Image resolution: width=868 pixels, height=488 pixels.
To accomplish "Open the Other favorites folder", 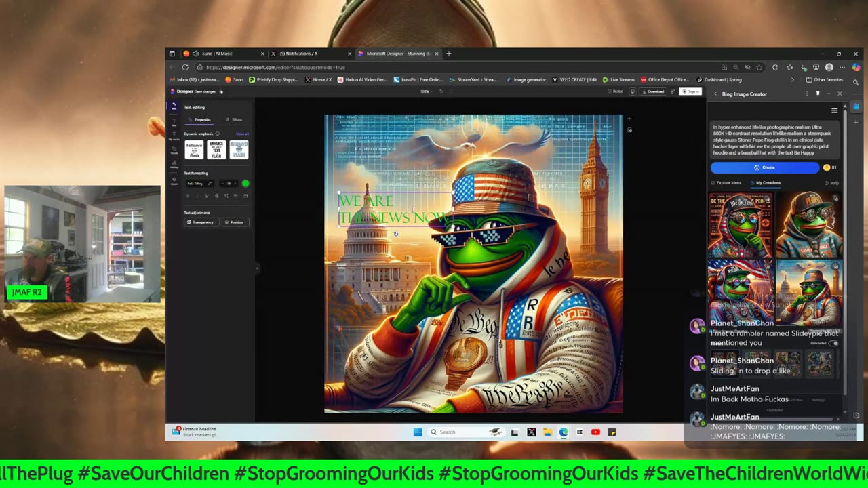I will coord(825,79).
